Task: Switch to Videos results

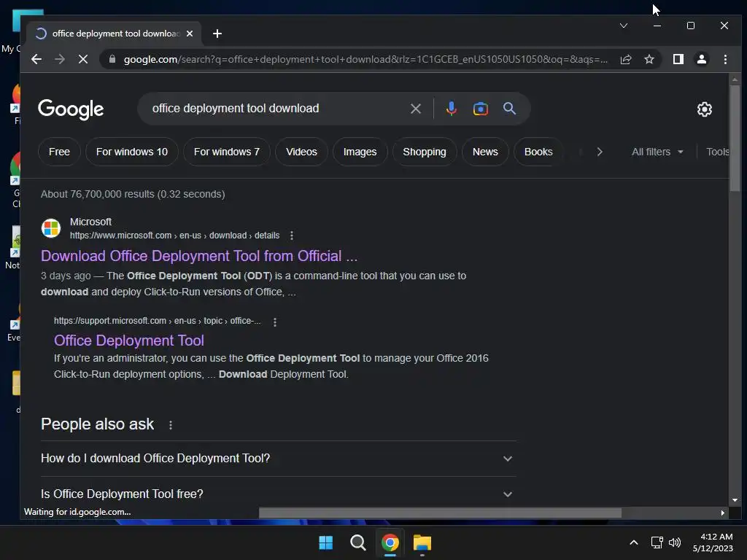Action: [301, 152]
